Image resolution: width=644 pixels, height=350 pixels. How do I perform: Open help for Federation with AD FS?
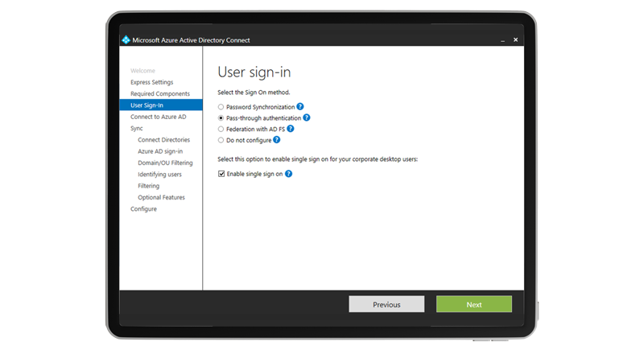pos(291,129)
